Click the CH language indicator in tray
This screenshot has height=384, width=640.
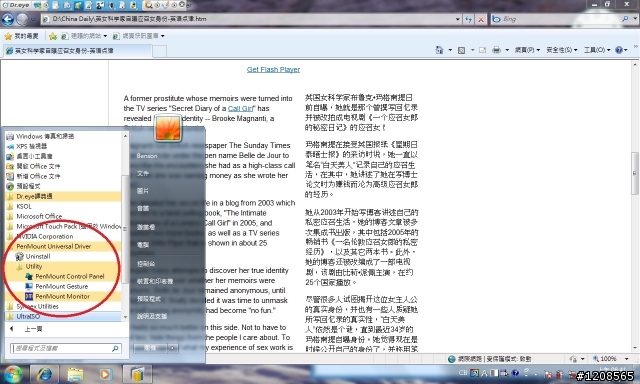point(463,373)
